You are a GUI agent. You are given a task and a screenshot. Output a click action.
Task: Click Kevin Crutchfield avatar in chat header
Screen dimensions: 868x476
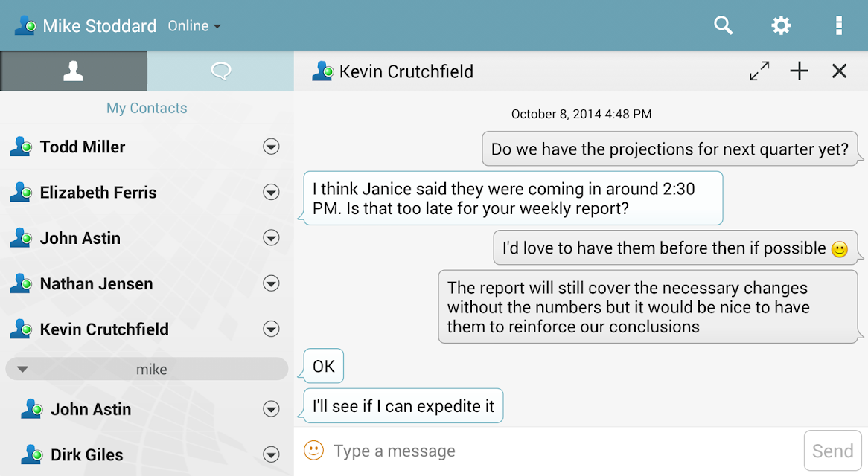322,71
